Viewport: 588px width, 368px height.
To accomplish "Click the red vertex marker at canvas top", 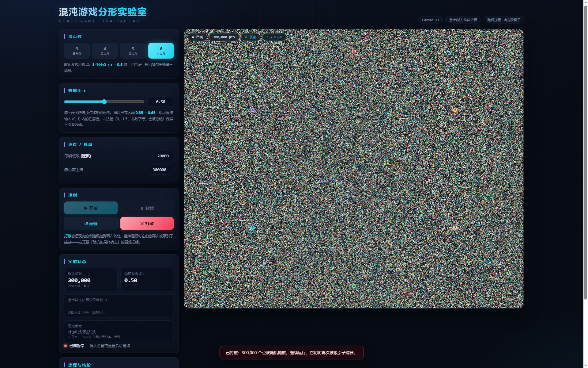I will [x=354, y=52].
